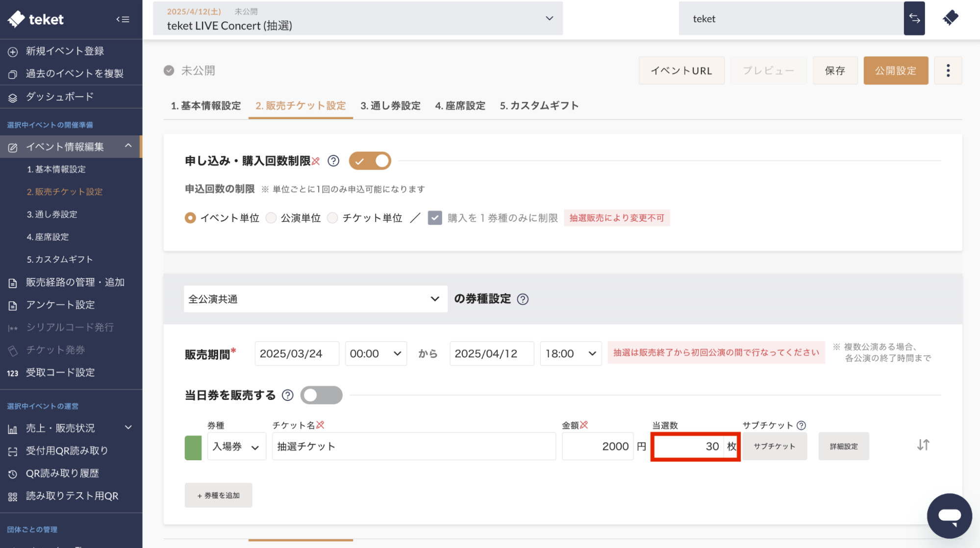Click the scan icon beside 受付用QR読み取り
Screen dimensions: 980x548
[x=13, y=451]
